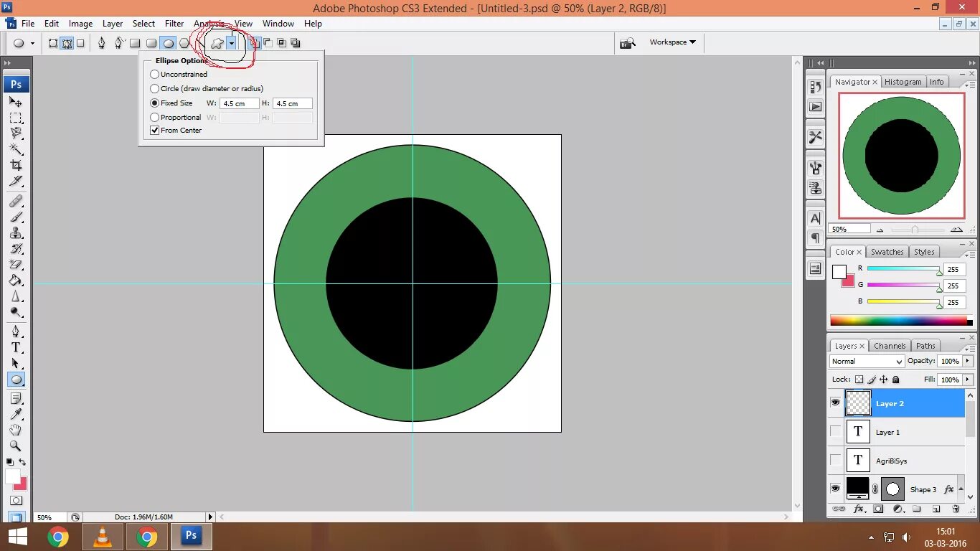Adjust the Navigator zoom slider

(x=915, y=230)
